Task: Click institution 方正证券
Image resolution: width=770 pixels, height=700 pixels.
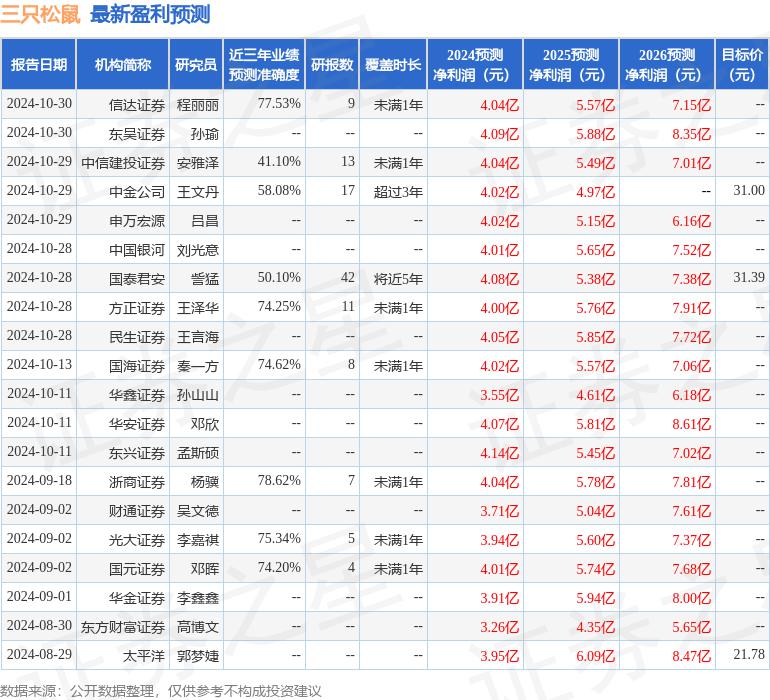Action: (137, 308)
